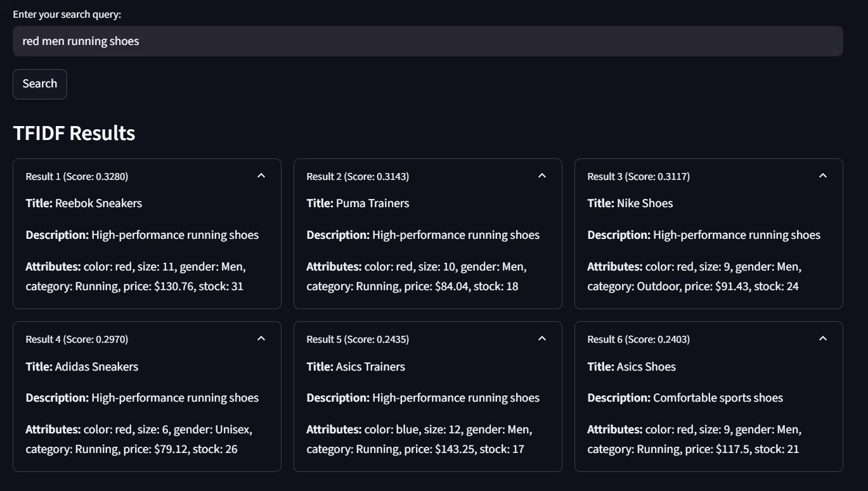
Task: Click attributes line with price $117.5
Action: (x=694, y=439)
